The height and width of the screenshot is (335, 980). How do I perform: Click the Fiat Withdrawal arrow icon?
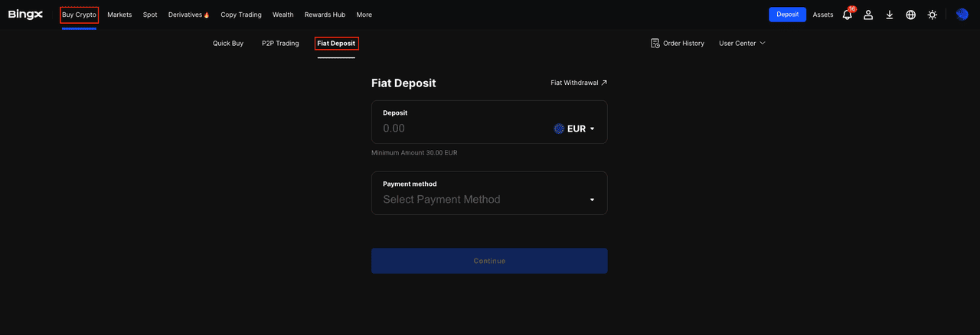(x=604, y=83)
